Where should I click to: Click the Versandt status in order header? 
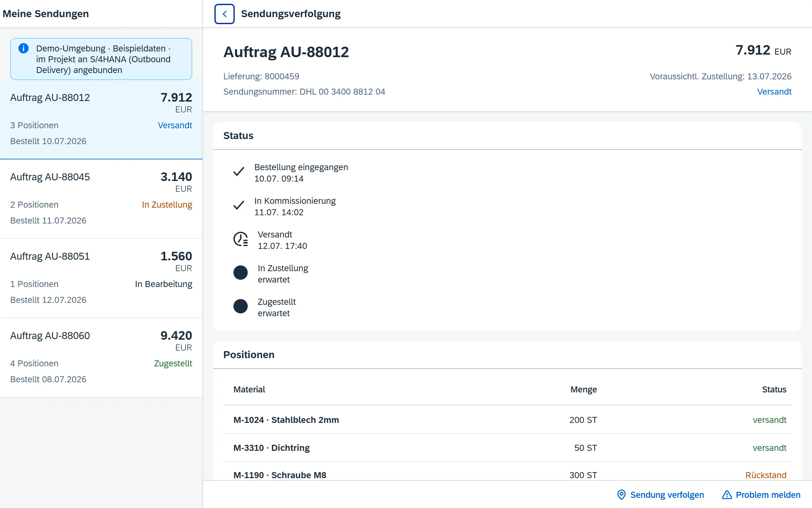point(774,92)
